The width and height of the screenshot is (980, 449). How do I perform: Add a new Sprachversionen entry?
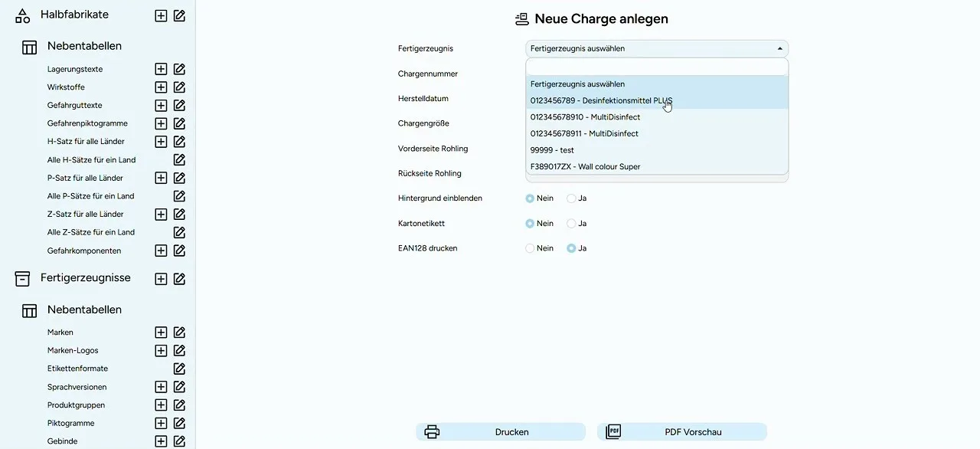click(x=161, y=387)
